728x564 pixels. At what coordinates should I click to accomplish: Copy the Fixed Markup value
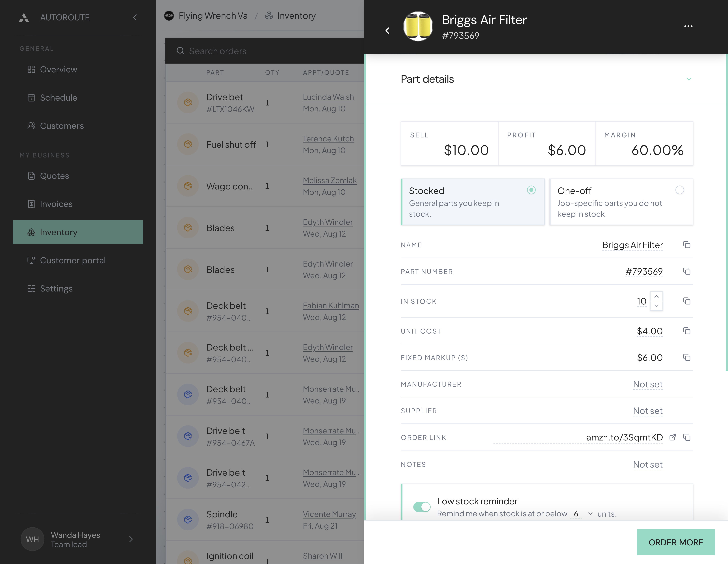coord(687,357)
